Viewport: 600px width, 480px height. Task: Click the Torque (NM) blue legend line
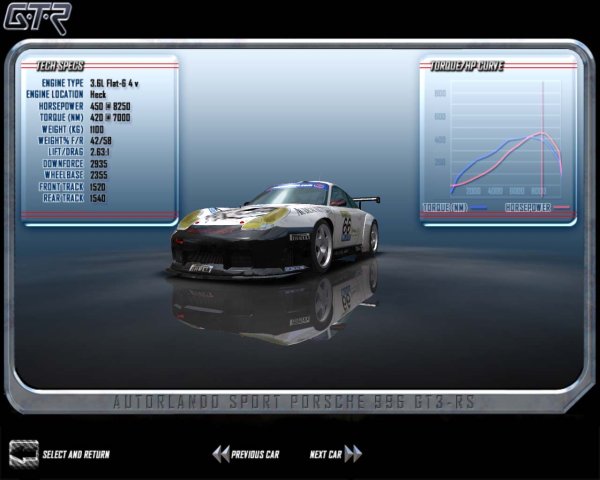pos(479,208)
